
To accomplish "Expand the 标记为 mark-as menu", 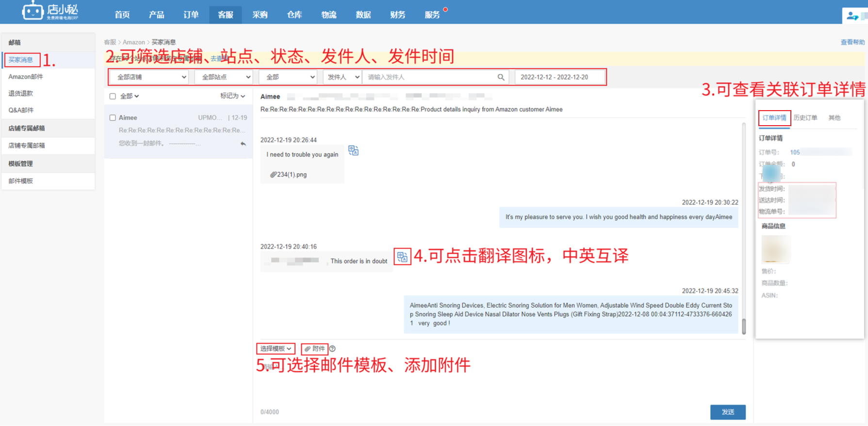I will 232,96.
